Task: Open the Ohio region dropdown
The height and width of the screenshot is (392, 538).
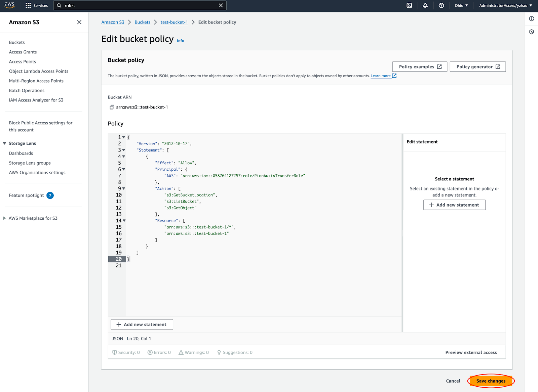Action: [461, 5]
